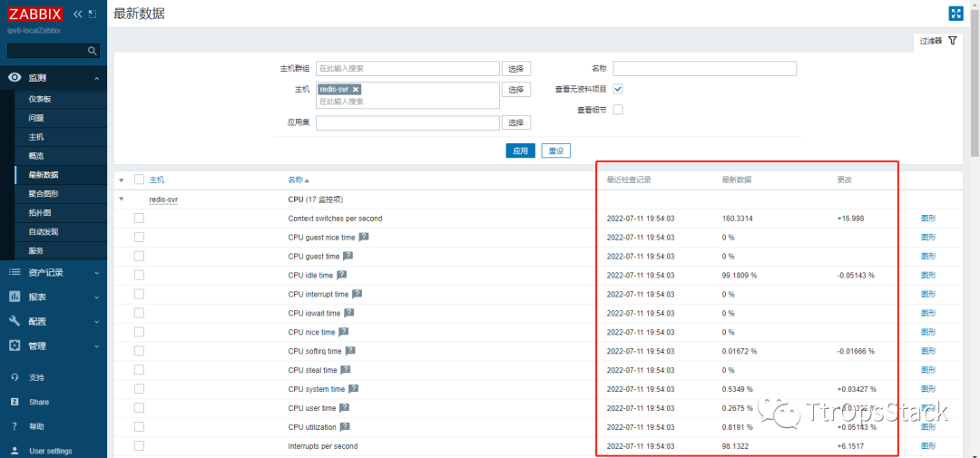Viewport: 980px width, 458px height.
Task: Check the CPU idle time row checkbox
Action: (x=139, y=275)
